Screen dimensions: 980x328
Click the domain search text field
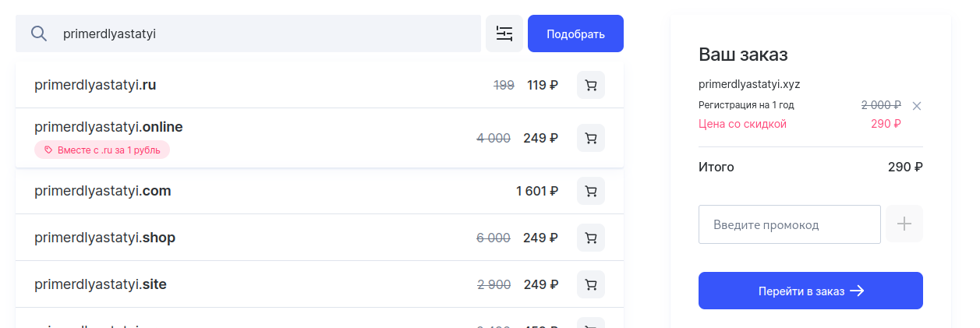[265, 34]
